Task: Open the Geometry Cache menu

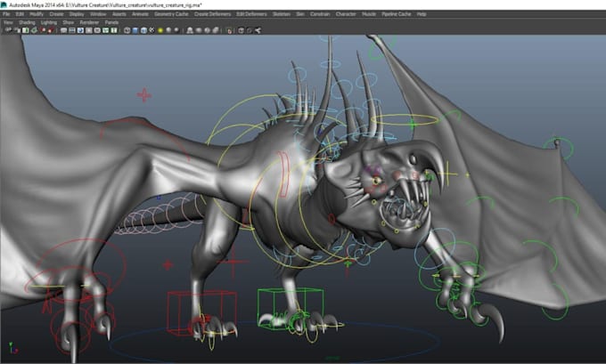Action: (171, 14)
